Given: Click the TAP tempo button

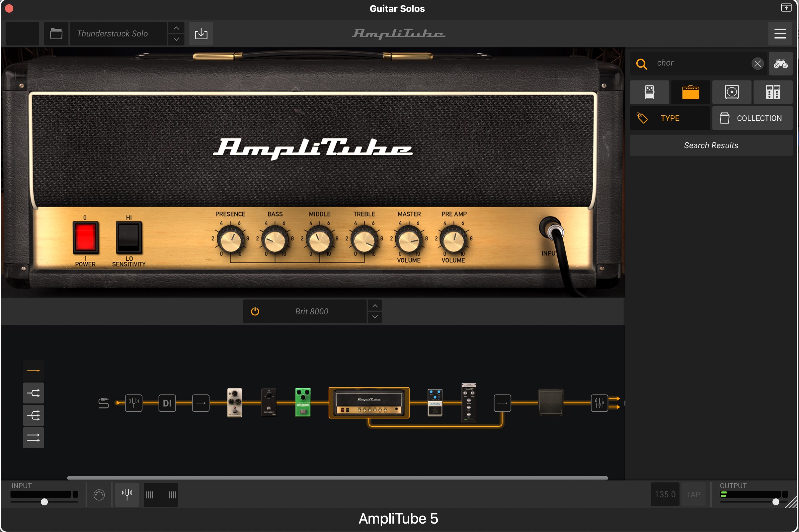Looking at the screenshot, I should (x=693, y=495).
